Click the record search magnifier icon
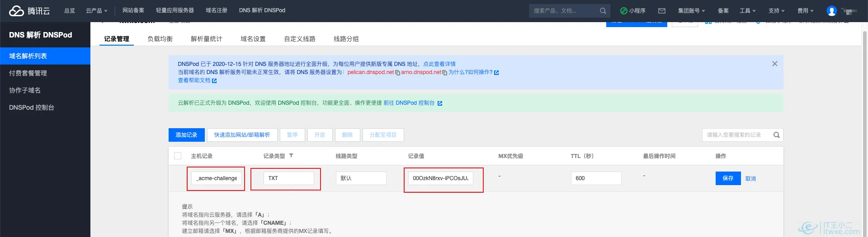868x237 pixels. [x=776, y=135]
